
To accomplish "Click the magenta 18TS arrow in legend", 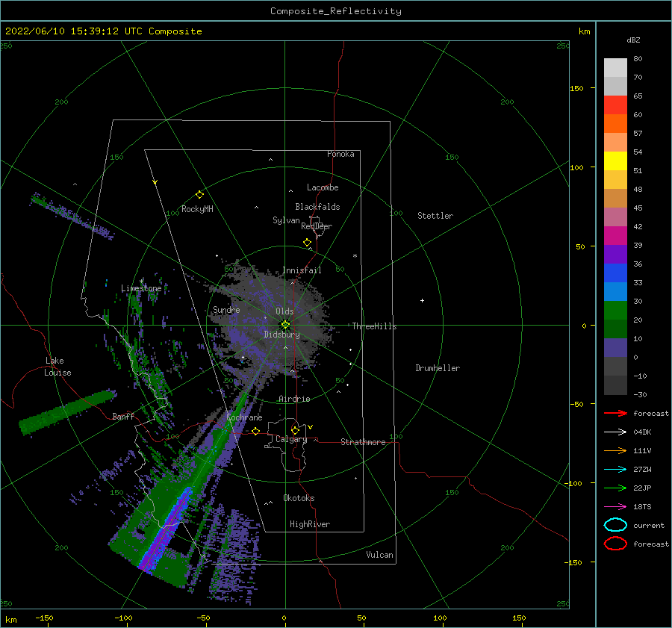I will tap(615, 507).
